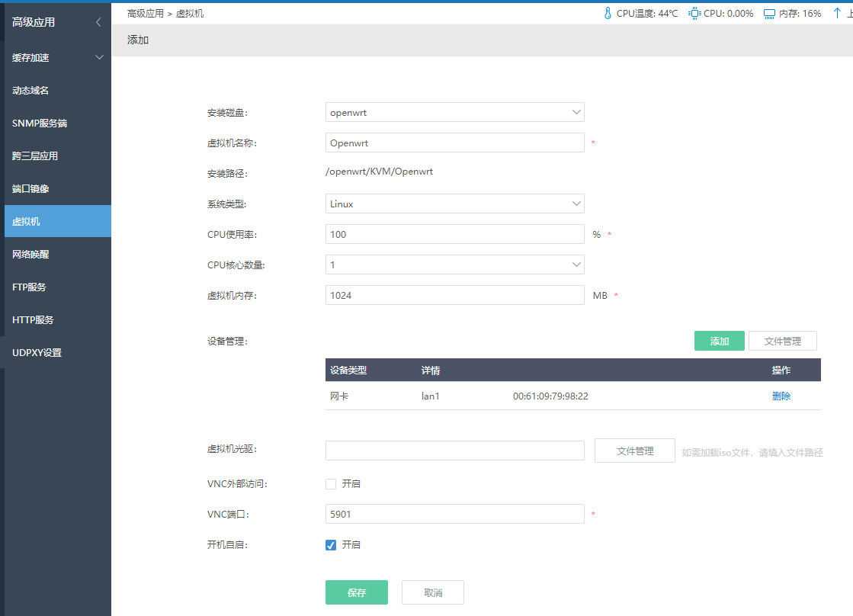The height and width of the screenshot is (616, 853).
Task: Click the upload arrow icon in status bar
Action: point(837,13)
